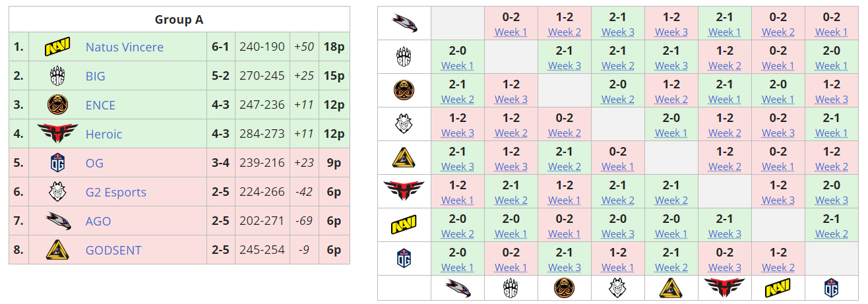Screen dimensions: 868x304
Task: Click the Heroic logo in the standings table
Action: click(57, 134)
